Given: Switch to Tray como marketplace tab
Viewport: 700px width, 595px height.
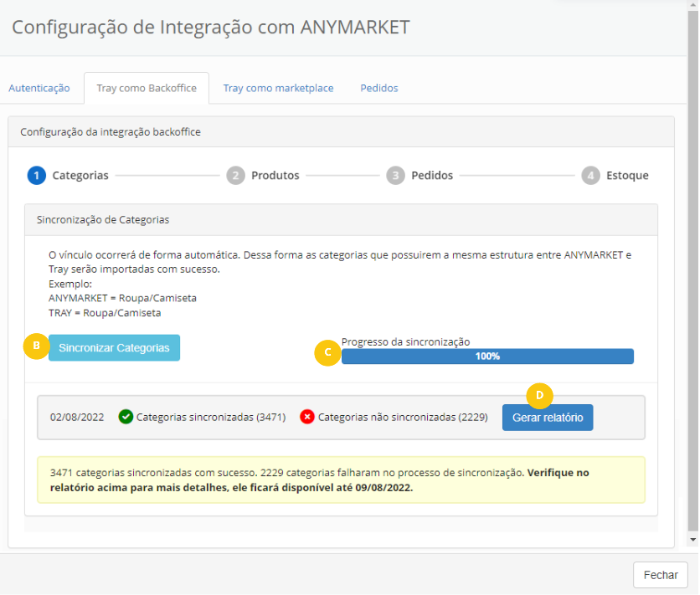Looking at the screenshot, I should pyautogui.click(x=278, y=88).
